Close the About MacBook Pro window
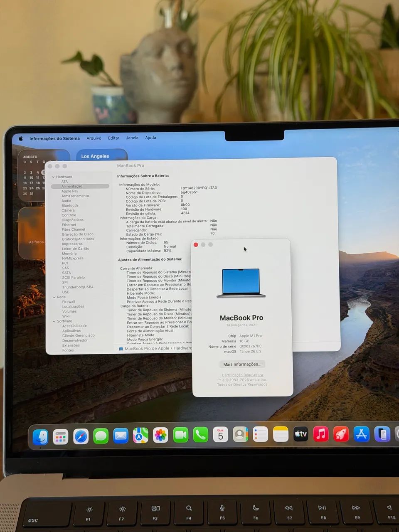Image resolution: width=399 pixels, height=532 pixels. tap(196, 245)
